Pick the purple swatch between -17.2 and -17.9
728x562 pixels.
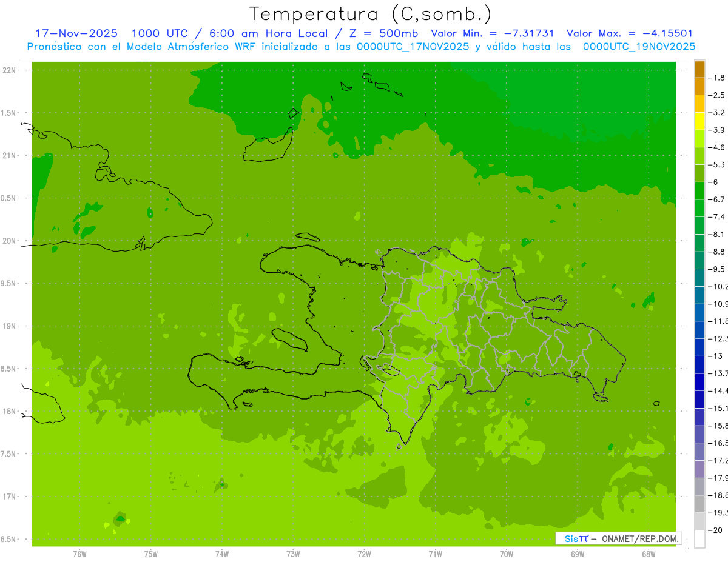699,469
